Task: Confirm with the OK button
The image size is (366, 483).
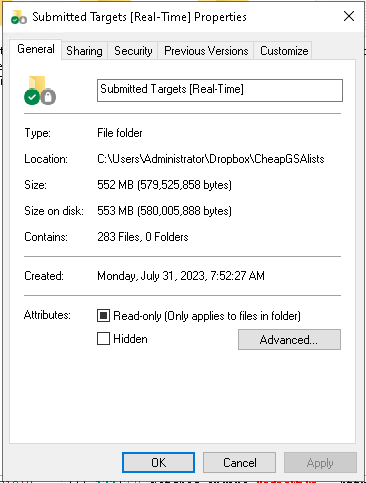Action: tap(158, 463)
